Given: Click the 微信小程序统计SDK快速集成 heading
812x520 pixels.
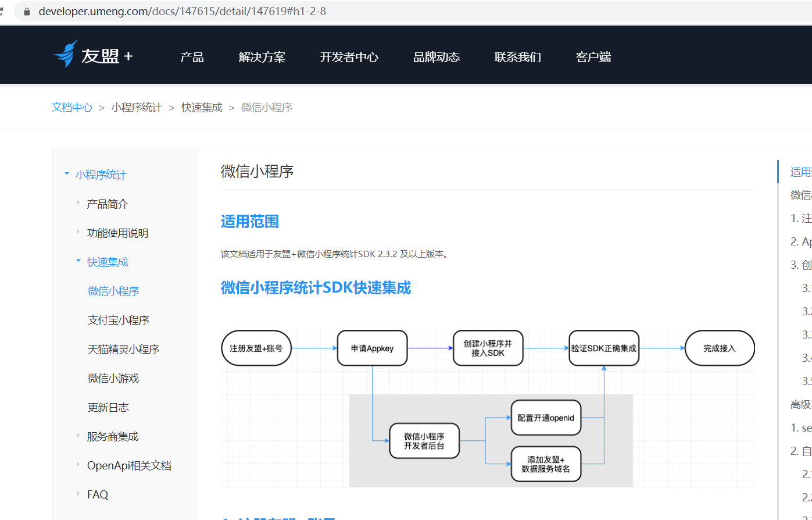Looking at the screenshot, I should 316,287.
